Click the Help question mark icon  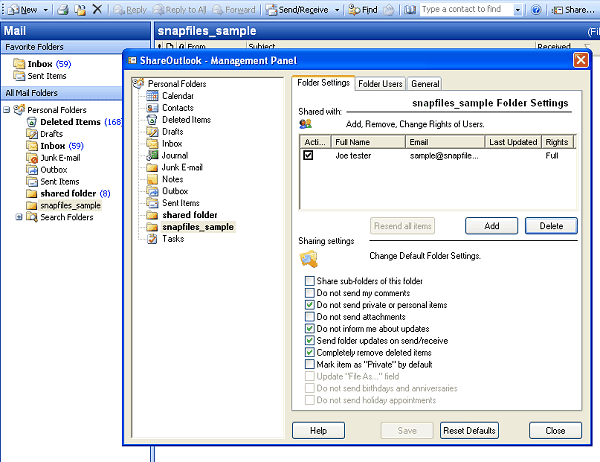[536, 10]
